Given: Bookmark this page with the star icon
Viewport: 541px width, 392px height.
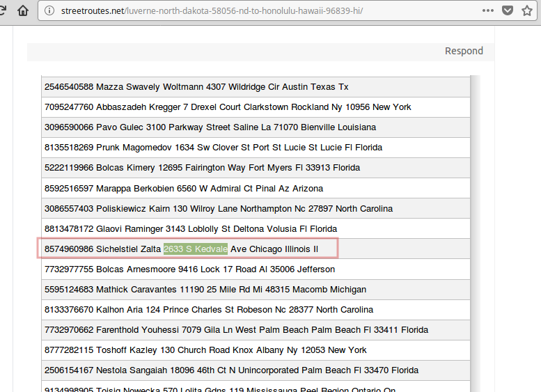Looking at the screenshot, I should point(527,10).
